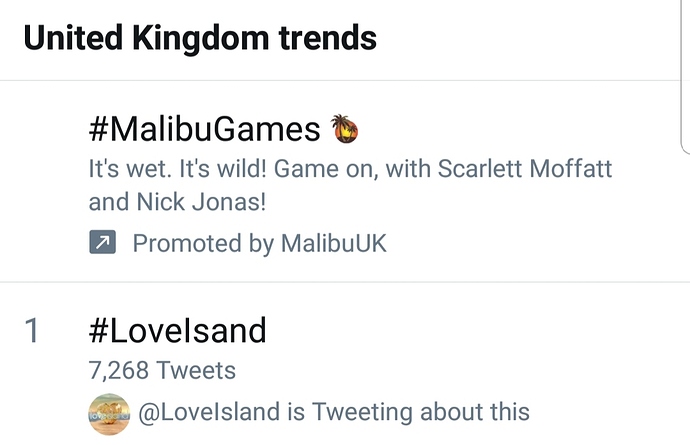This screenshot has width=690, height=445.
Task: Click the 7,268 Tweets count
Action: [162, 370]
